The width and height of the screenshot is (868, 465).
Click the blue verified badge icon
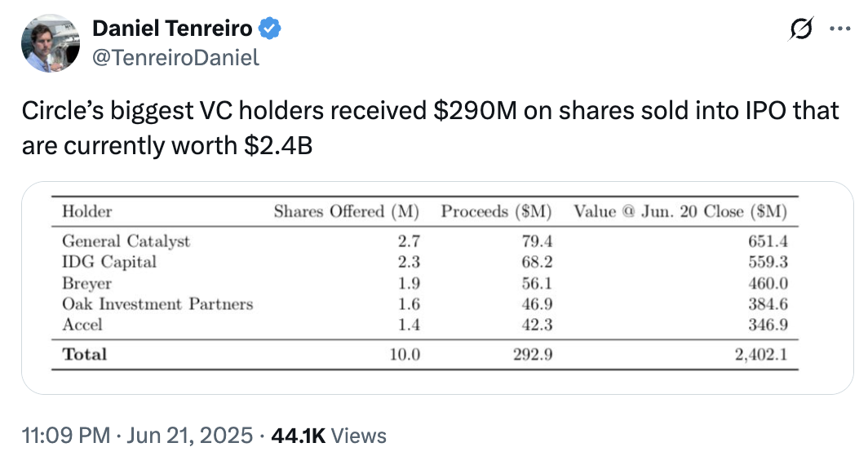pyautogui.click(x=269, y=29)
